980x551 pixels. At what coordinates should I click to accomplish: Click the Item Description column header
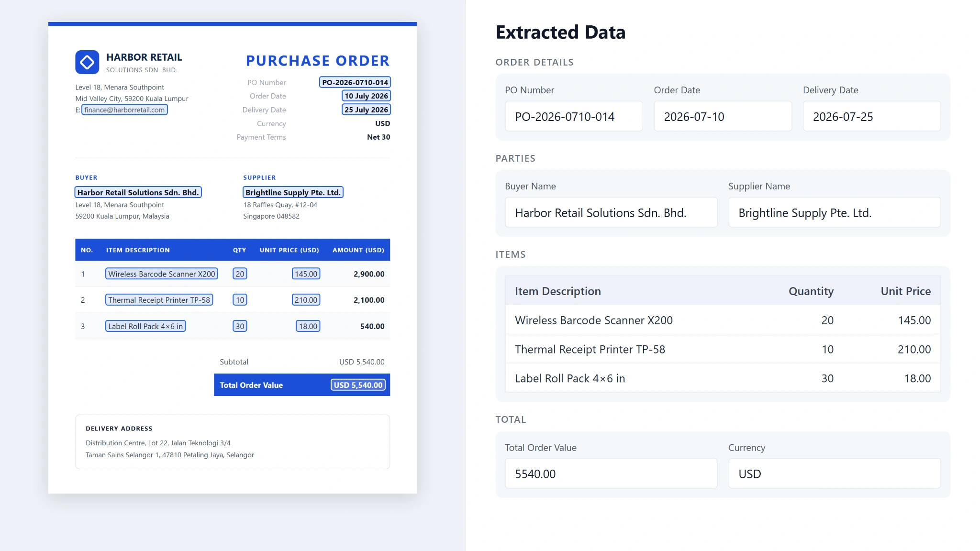558,291
